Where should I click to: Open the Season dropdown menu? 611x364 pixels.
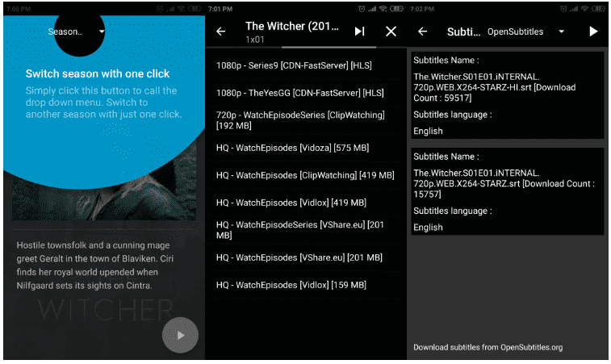click(x=78, y=32)
